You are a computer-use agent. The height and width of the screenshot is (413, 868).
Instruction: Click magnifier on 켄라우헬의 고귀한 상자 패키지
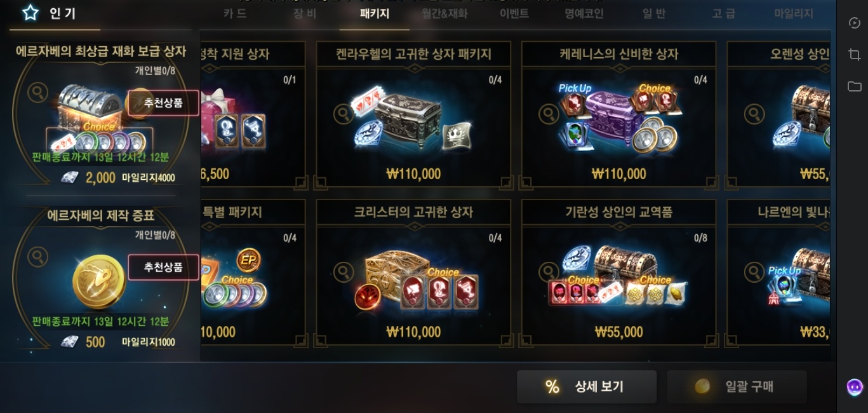[344, 114]
